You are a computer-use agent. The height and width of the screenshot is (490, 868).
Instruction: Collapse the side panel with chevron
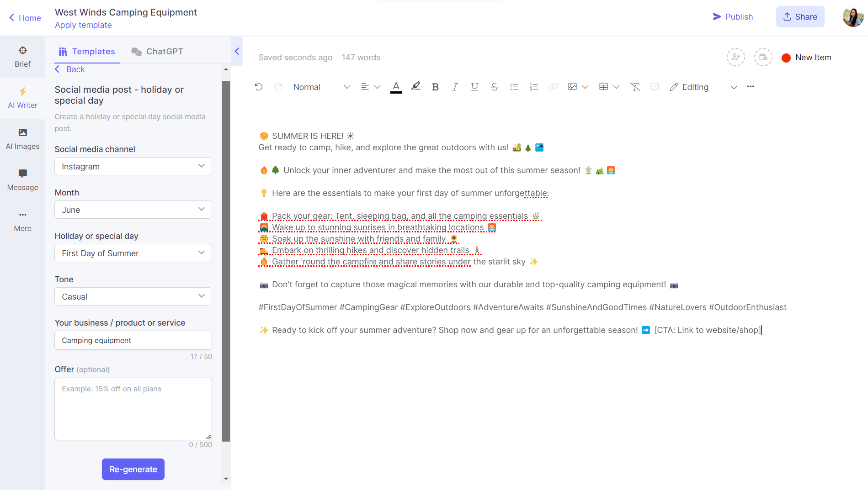(x=237, y=51)
